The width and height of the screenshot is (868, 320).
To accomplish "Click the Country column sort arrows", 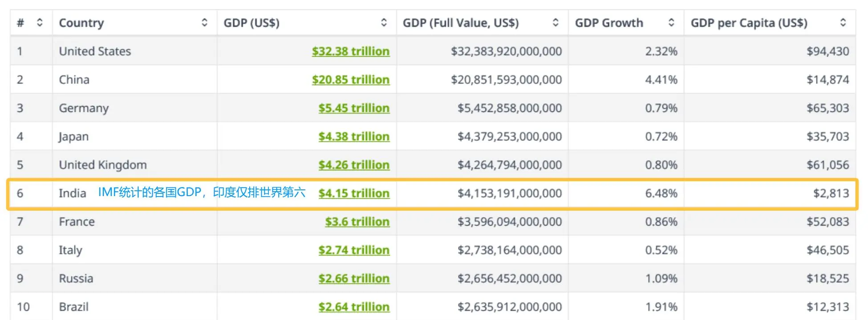I will [x=204, y=22].
